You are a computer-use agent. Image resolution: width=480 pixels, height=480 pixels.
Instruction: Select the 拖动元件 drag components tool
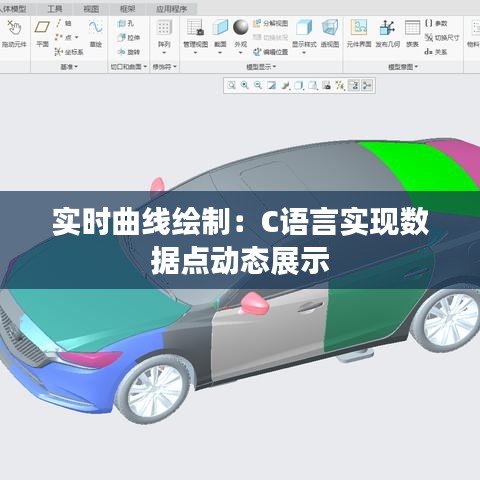(x=14, y=33)
